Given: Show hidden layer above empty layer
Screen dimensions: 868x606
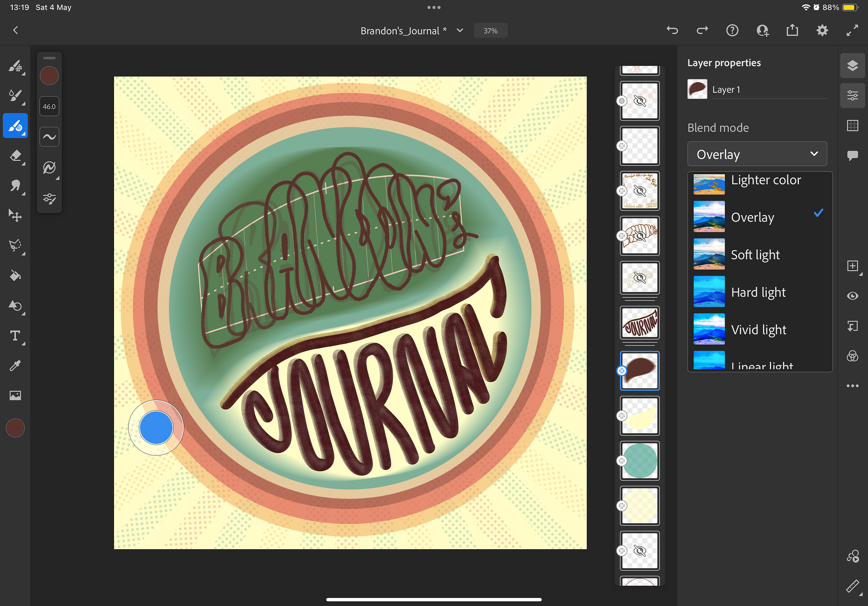Looking at the screenshot, I should click(640, 101).
